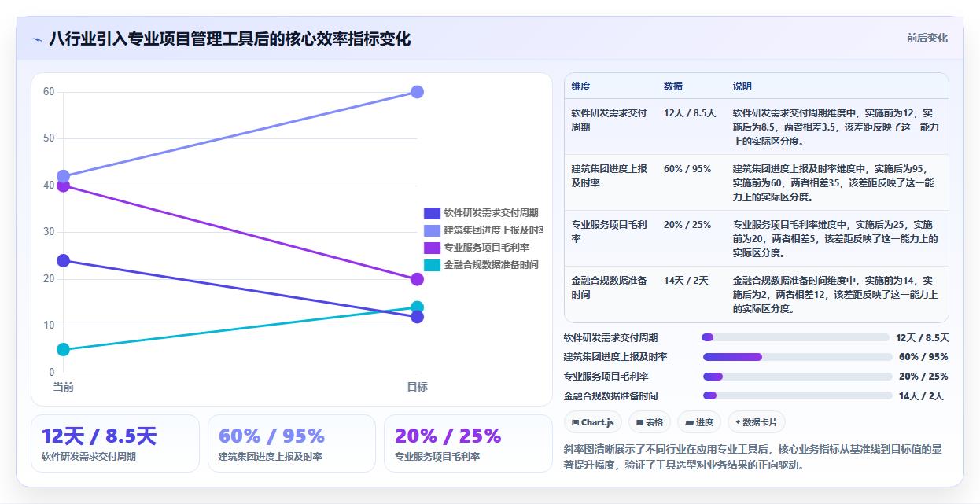Click the 数据 table column header
Image resolution: width=980 pixels, height=504 pixels.
673,86
